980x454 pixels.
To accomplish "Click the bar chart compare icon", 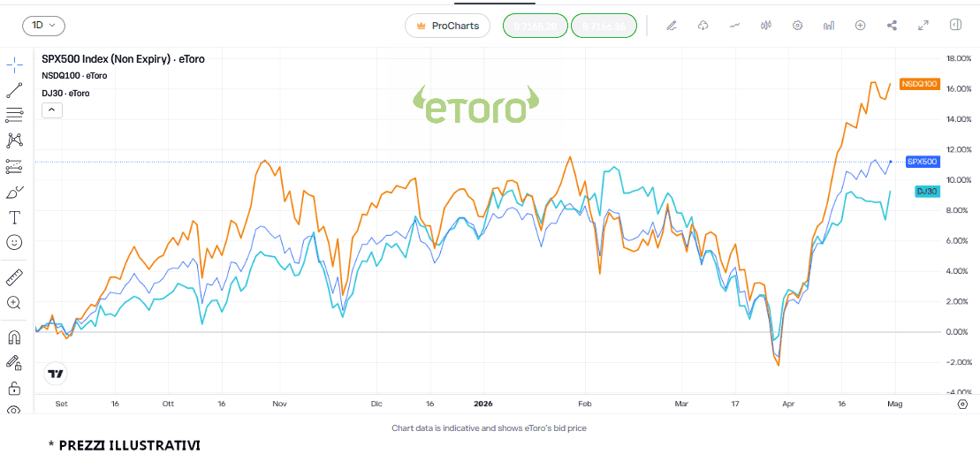I will click(829, 26).
